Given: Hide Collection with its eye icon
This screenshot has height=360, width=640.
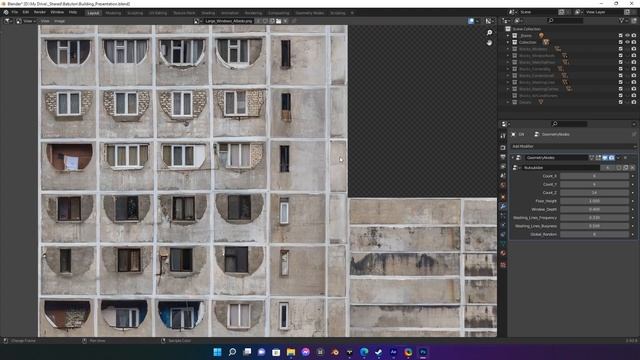Looking at the screenshot, I should tap(627, 42).
